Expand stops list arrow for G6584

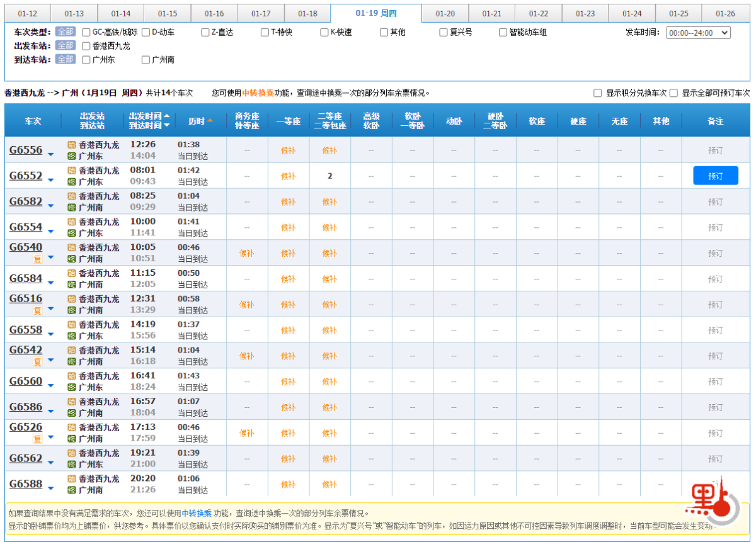[x=51, y=284]
